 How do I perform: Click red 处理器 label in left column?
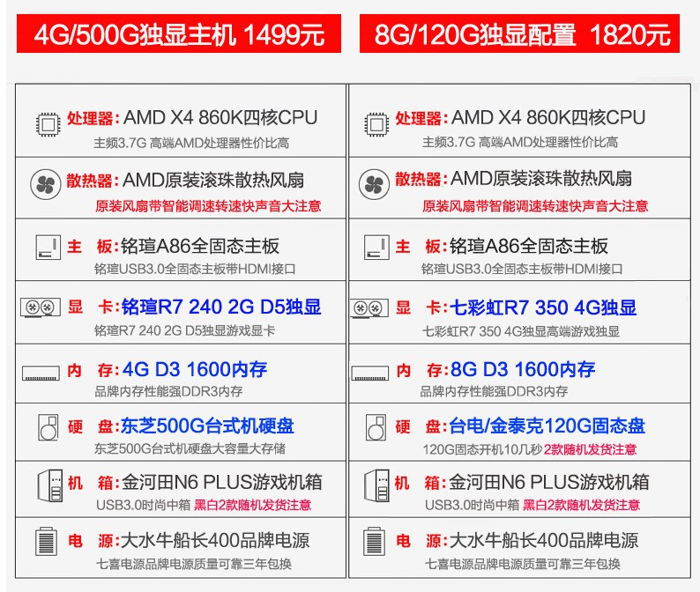pos(93,118)
